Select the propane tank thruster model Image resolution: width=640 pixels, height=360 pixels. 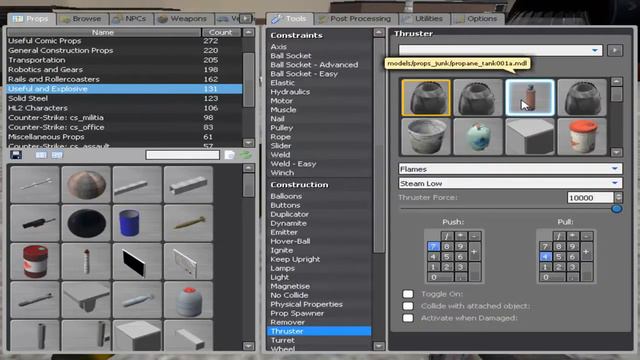(530, 98)
